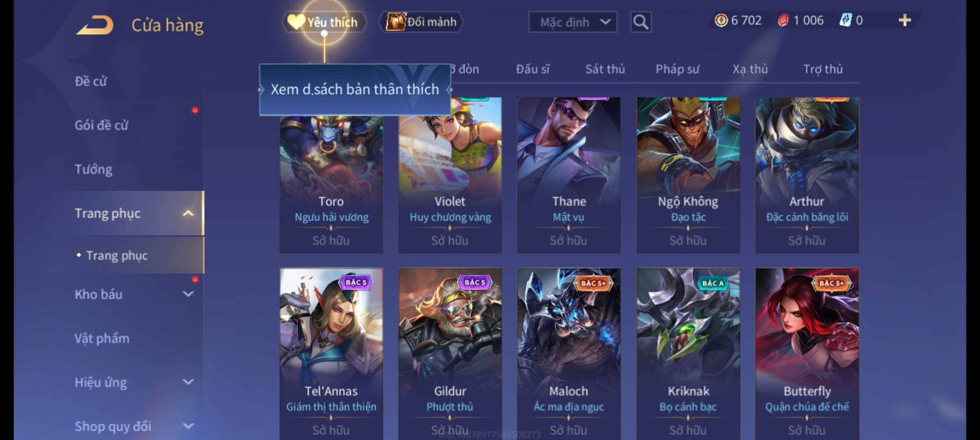The width and height of the screenshot is (980, 440).
Task: Tap the back arrow icon
Action: [x=94, y=25]
